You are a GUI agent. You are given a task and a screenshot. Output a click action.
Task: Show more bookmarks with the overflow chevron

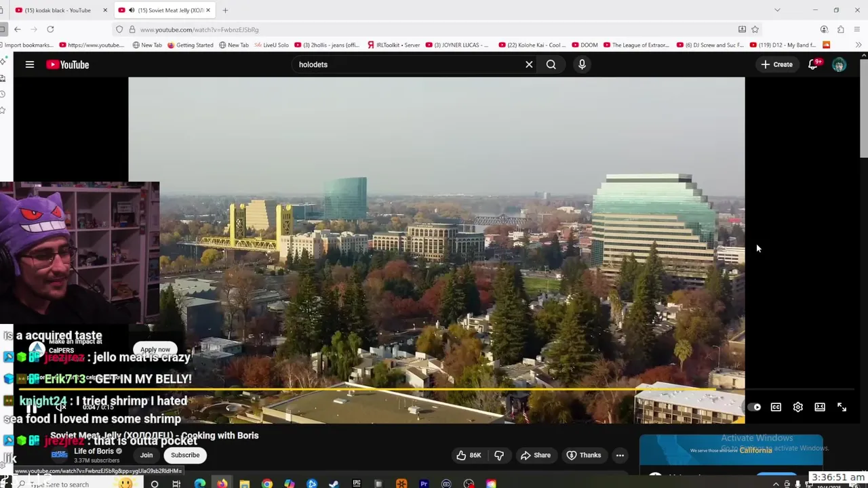(x=859, y=45)
